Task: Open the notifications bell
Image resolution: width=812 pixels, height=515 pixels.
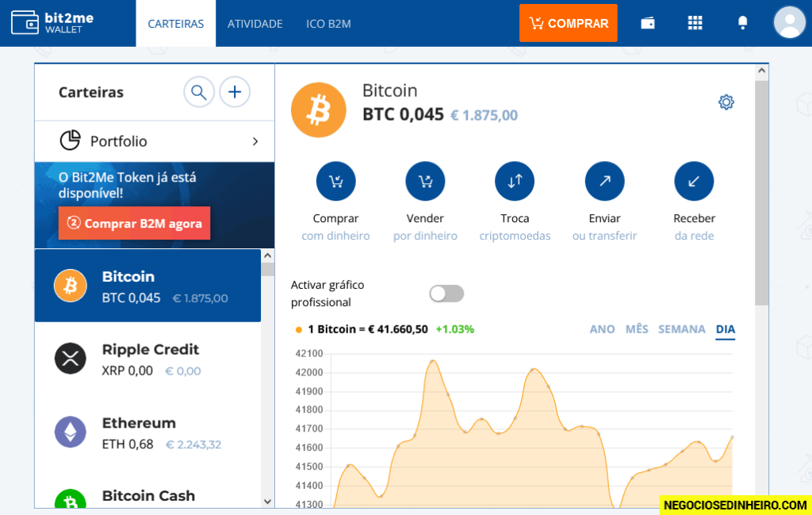Action: tap(742, 23)
